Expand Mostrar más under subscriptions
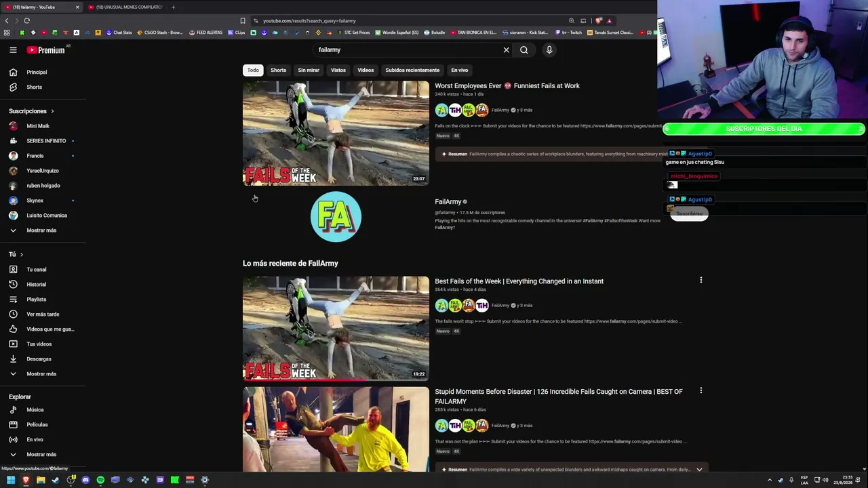The width and height of the screenshot is (868, 488). point(43,230)
